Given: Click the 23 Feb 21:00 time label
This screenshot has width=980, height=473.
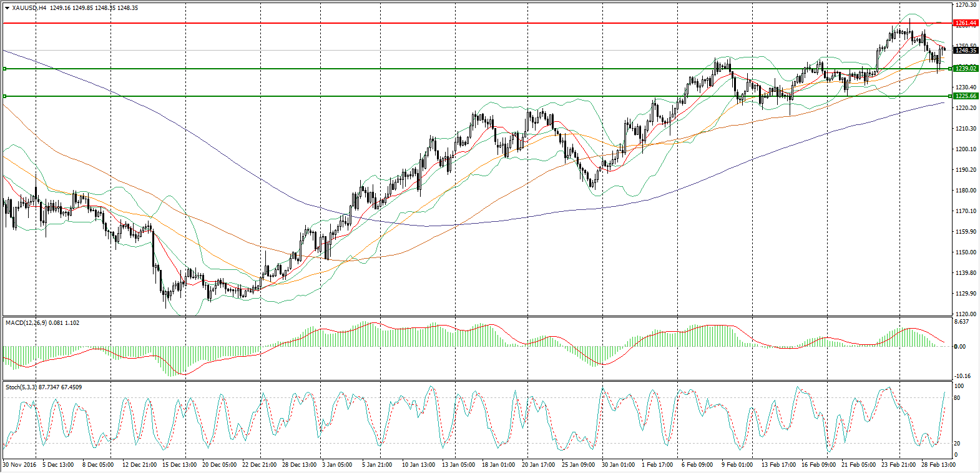Looking at the screenshot, I should (x=898, y=465).
